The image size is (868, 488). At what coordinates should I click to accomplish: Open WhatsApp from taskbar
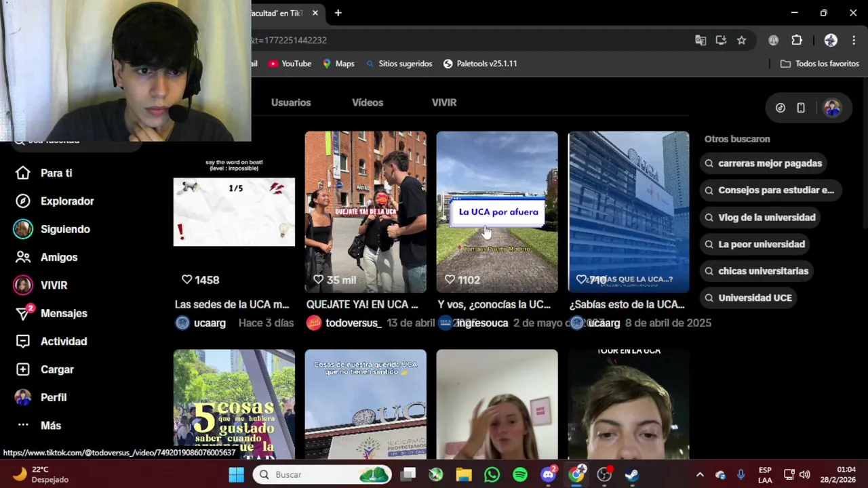click(492, 474)
